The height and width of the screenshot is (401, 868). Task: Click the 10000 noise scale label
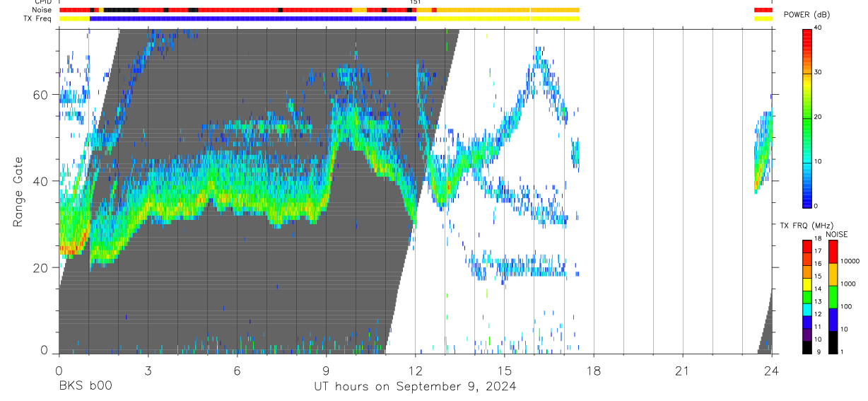click(x=849, y=261)
